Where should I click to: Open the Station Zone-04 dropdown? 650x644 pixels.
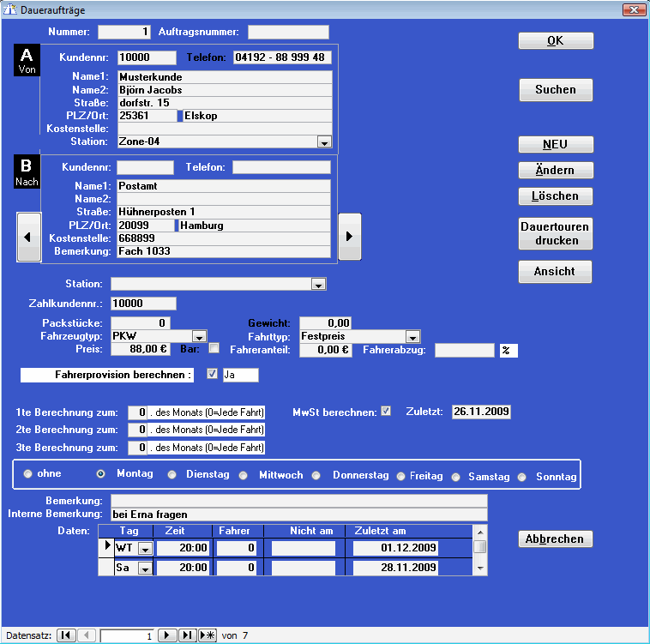click(324, 141)
